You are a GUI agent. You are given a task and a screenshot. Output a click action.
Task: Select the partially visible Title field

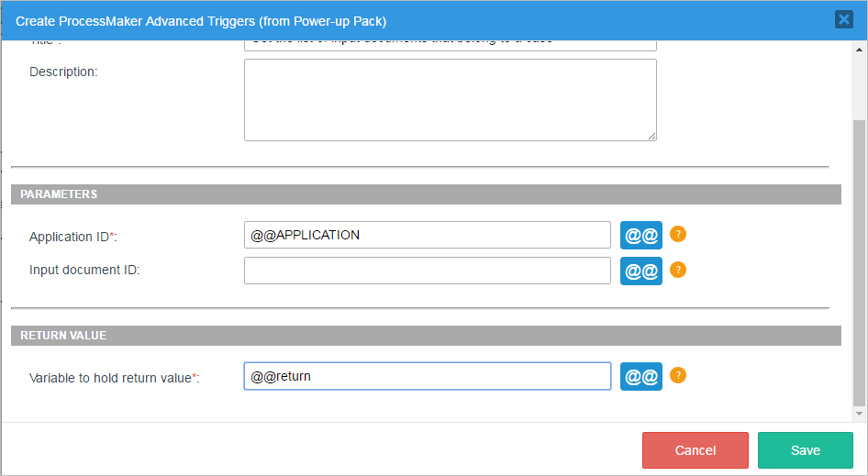[x=450, y=43]
